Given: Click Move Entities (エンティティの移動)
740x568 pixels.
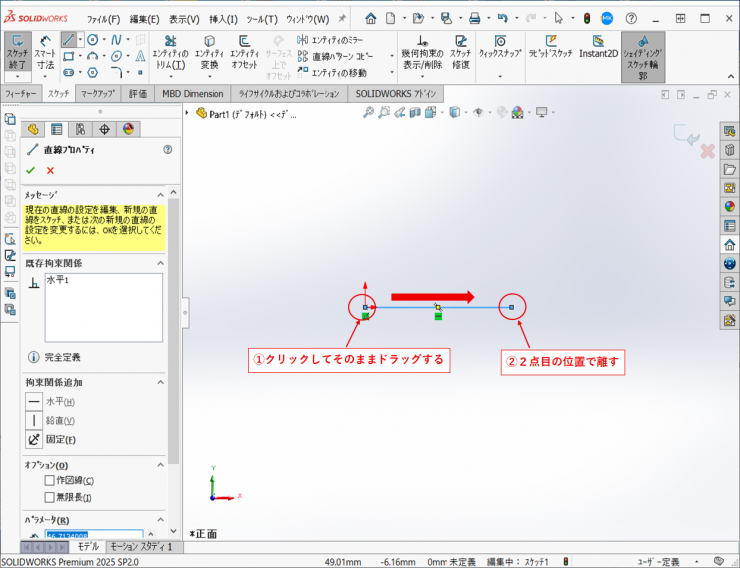Looking at the screenshot, I should (332, 73).
